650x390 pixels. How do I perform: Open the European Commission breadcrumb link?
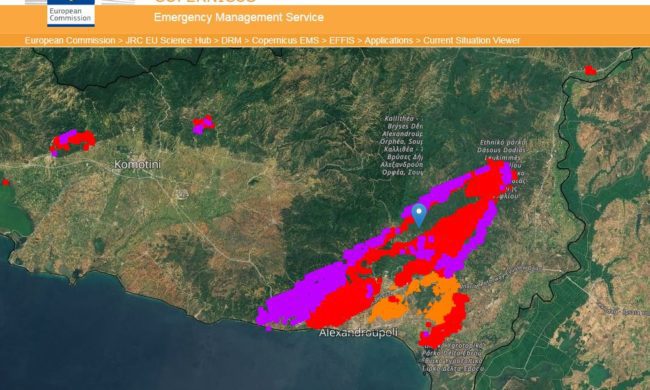pyautogui.click(x=70, y=41)
